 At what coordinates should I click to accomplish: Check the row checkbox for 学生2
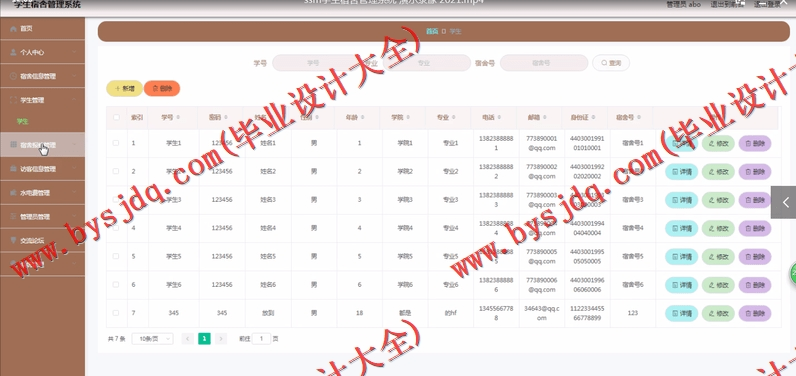116,172
